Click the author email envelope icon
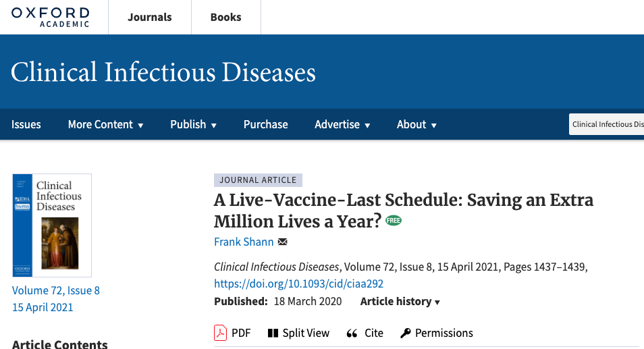Screen dimensions: 644x349 tap(283, 242)
